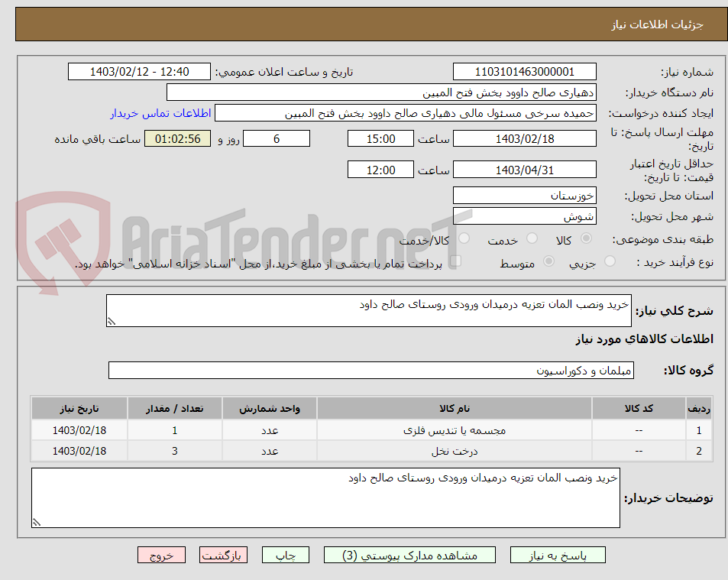
Task: Click the city field شوش
Action: point(525,216)
